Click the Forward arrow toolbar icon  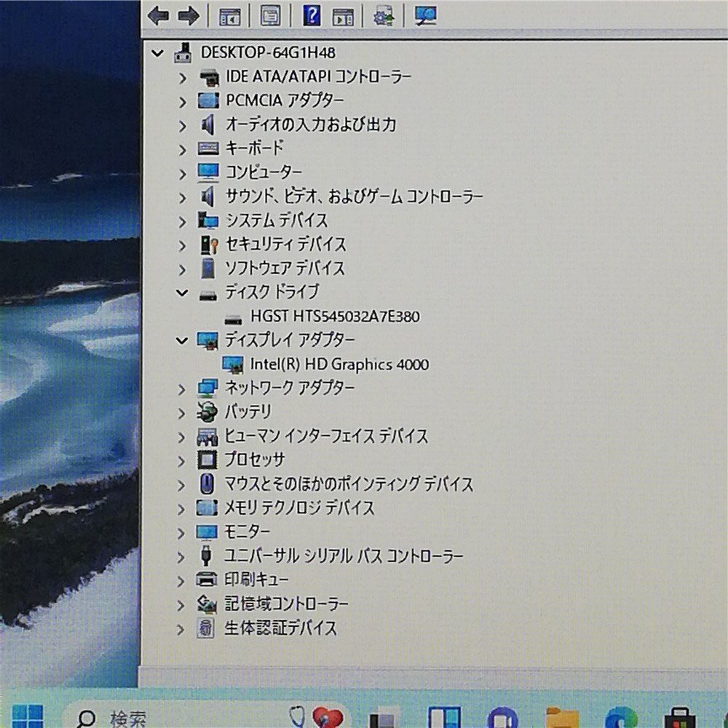coord(189,16)
